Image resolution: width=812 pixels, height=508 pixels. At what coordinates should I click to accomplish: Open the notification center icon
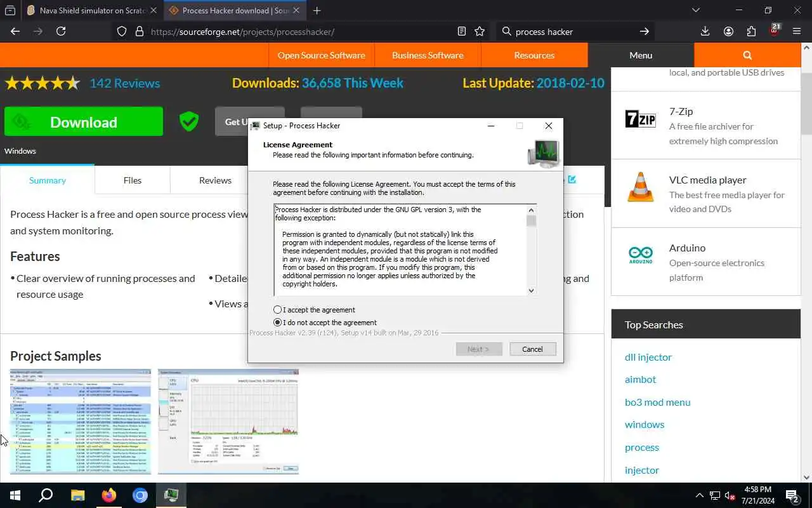[792, 495]
